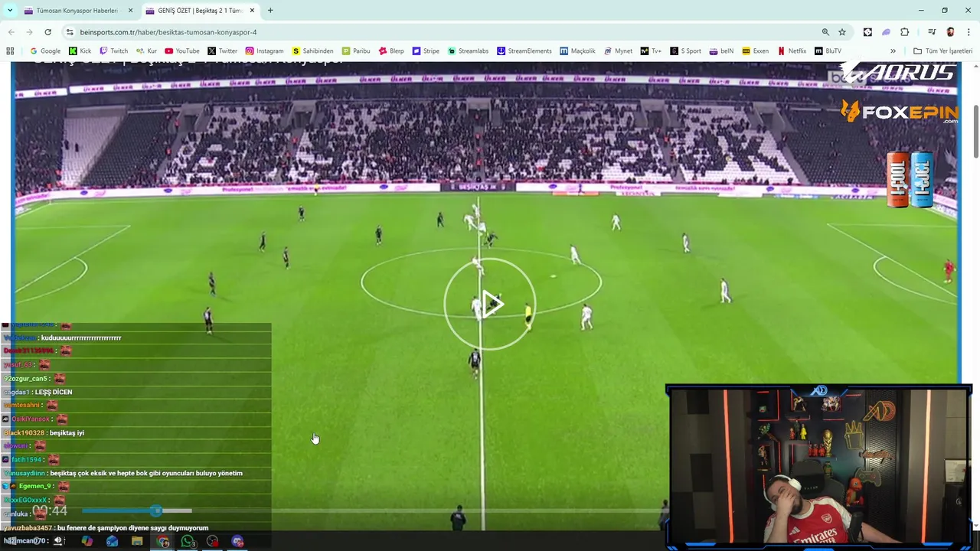Open the Chrome extensions puzzle icon
Viewport: 980px width, 551px height.
coord(904,32)
